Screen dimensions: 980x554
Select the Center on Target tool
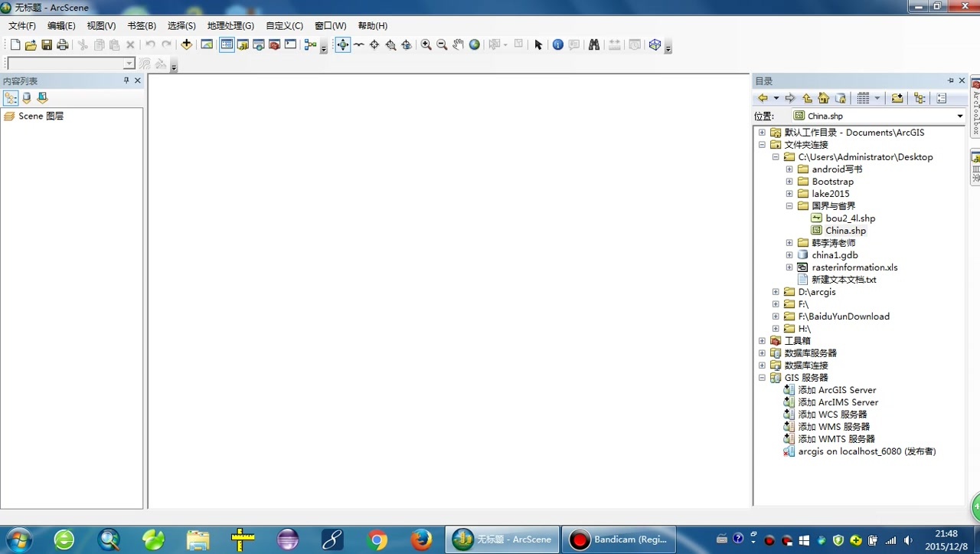374,44
